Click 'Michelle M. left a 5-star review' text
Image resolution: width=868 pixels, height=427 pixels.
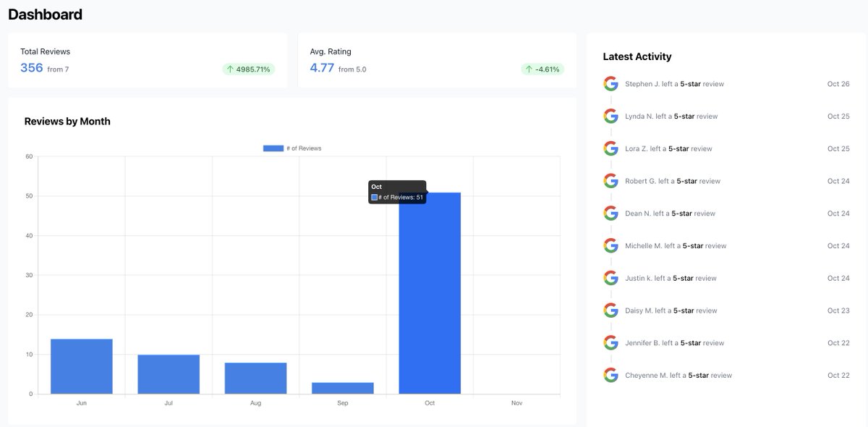coord(676,246)
